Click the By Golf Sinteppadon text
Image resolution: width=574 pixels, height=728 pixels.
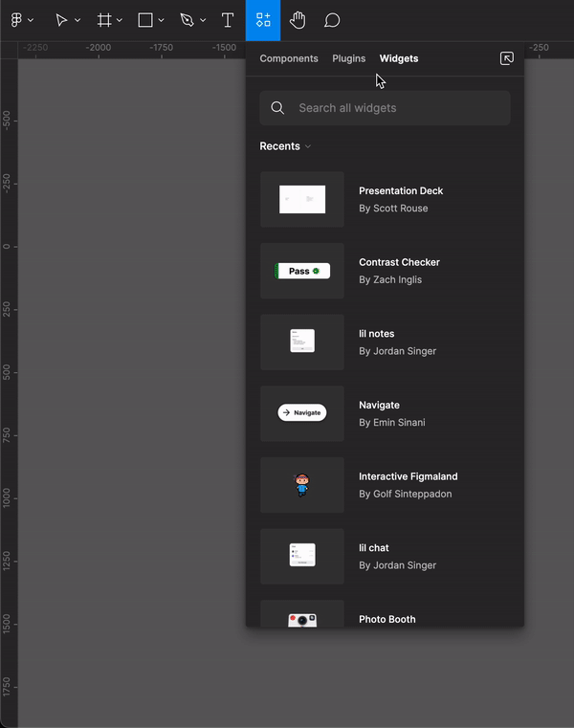(406, 494)
